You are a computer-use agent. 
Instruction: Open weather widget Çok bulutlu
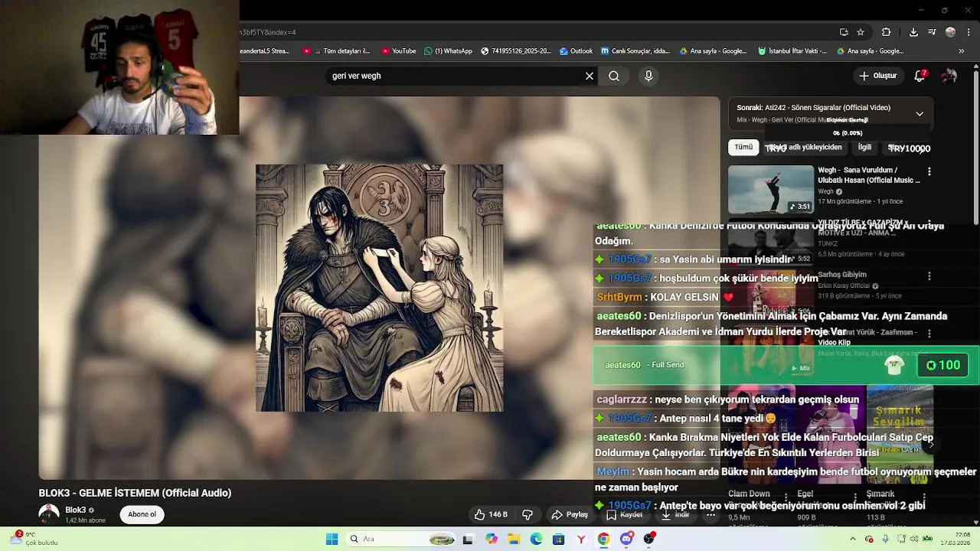click(x=34, y=539)
